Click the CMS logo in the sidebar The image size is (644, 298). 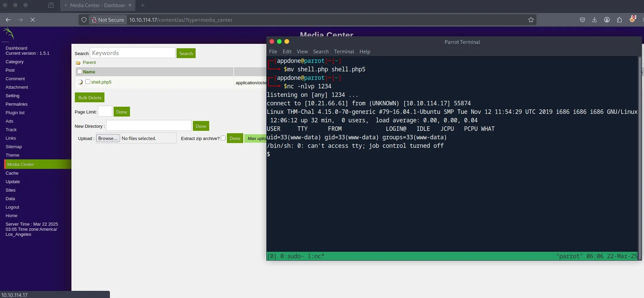[9, 33]
